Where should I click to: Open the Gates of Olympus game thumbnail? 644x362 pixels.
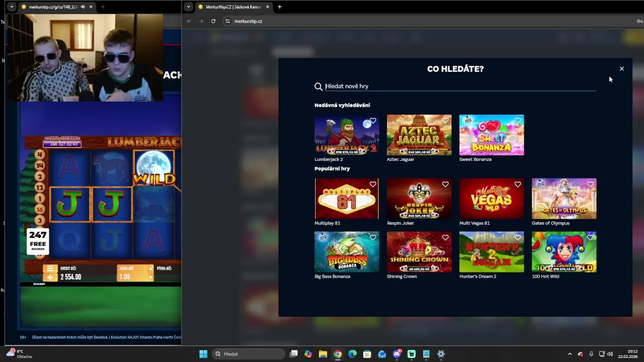564,199
